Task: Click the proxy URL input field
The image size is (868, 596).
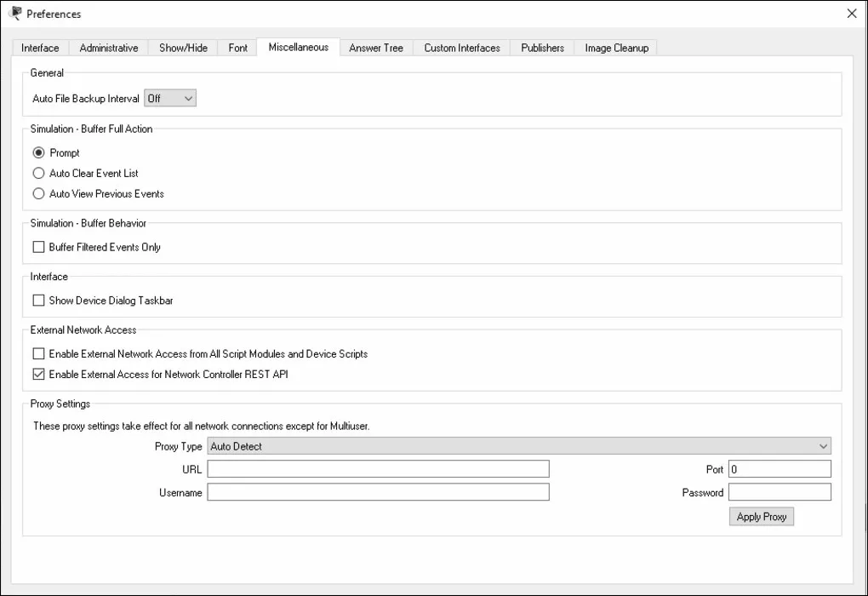Action: (x=378, y=469)
